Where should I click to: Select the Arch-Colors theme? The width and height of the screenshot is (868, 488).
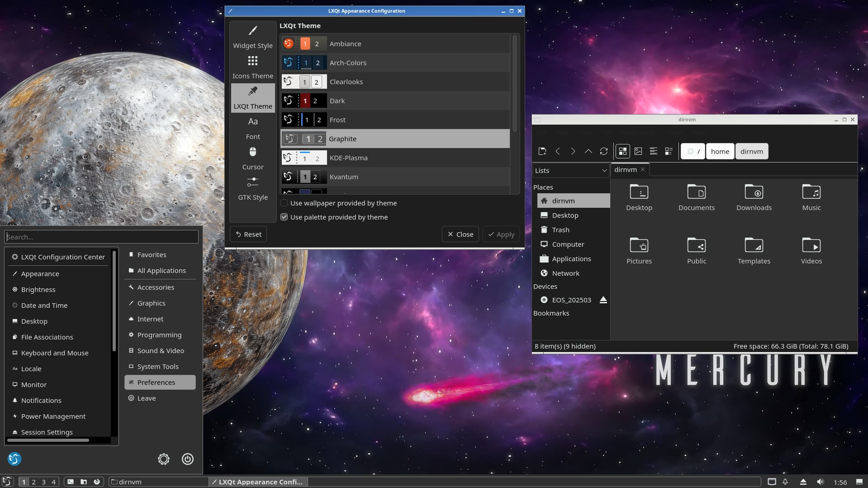[x=395, y=62]
